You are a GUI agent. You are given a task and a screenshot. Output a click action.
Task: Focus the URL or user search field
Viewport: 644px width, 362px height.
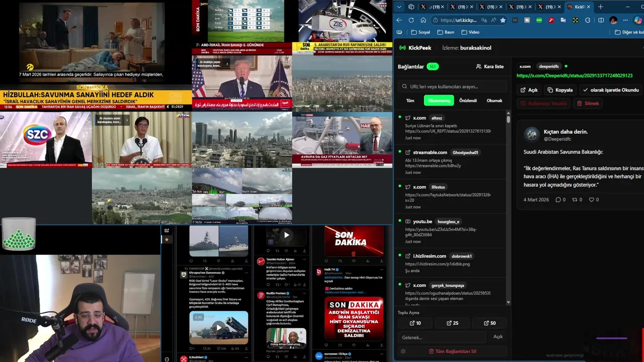[x=451, y=86]
